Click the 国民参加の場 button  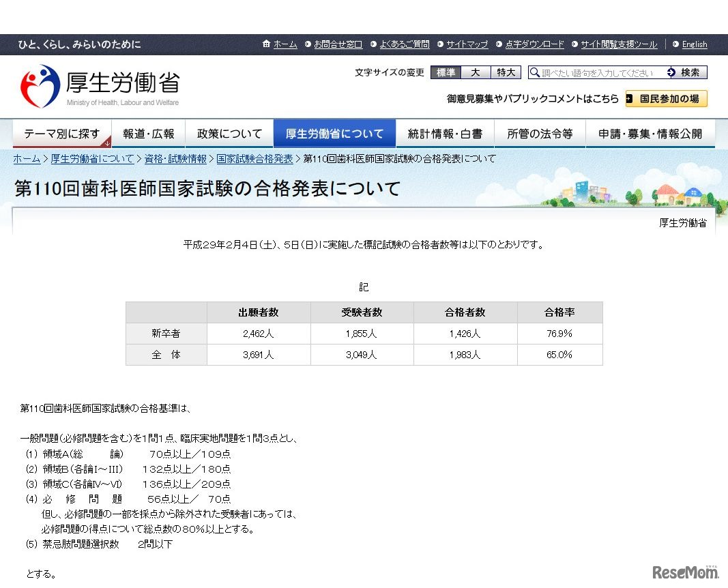click(666, 98)
